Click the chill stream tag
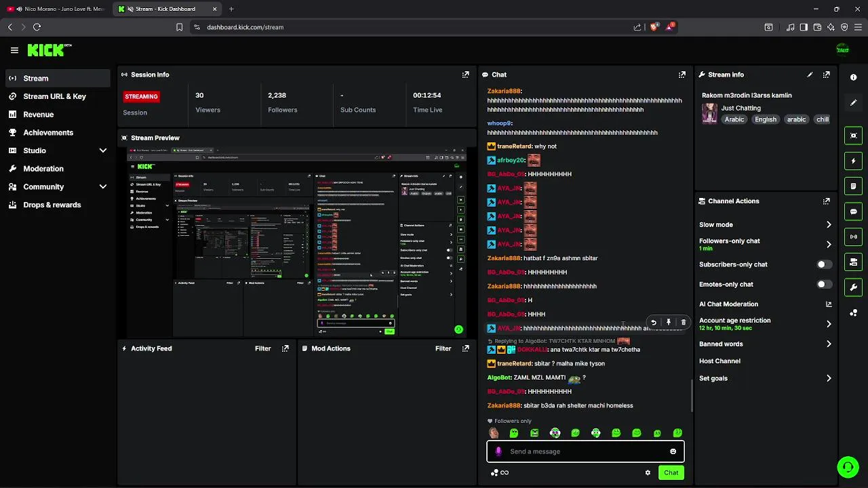The height and width of the screenshot is (488, 868). (x=823, y=119)
